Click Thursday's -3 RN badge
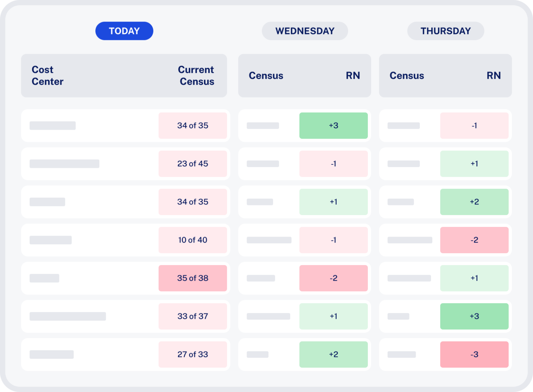Image resolution: width=533 pixels, height=392 pixels. [474, 354]
